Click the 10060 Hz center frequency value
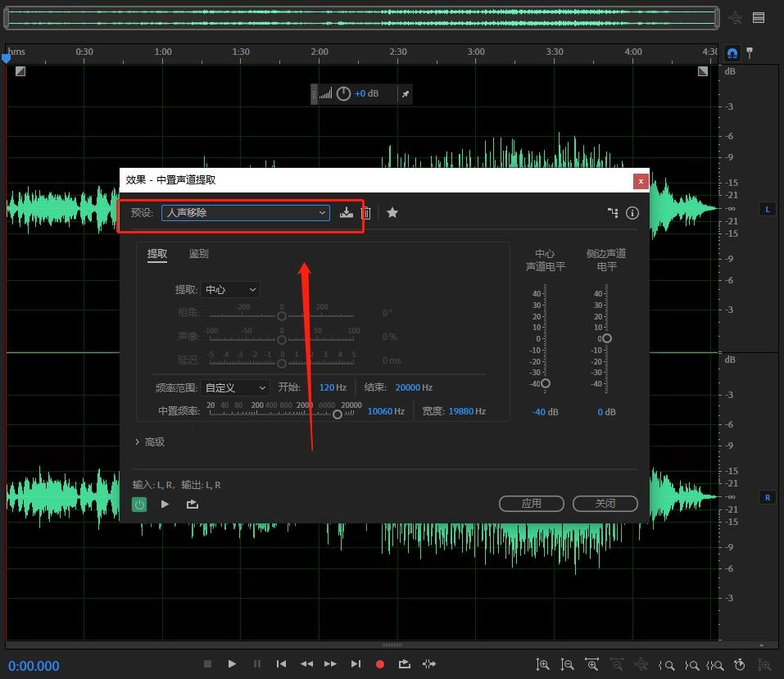The image size is (784, 679). 386,411
